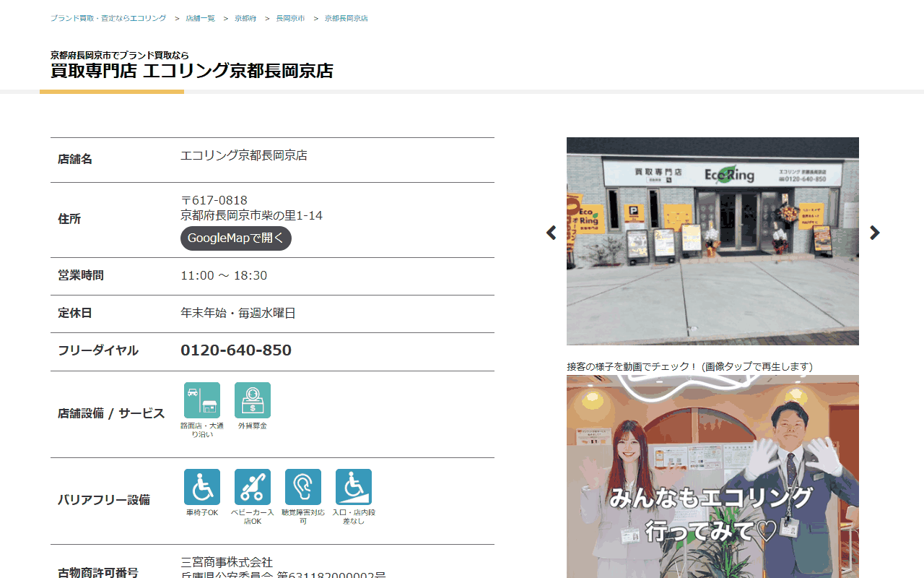Click the バリアフリー設備 row label
924x578 pixels.
click(104, 500)
